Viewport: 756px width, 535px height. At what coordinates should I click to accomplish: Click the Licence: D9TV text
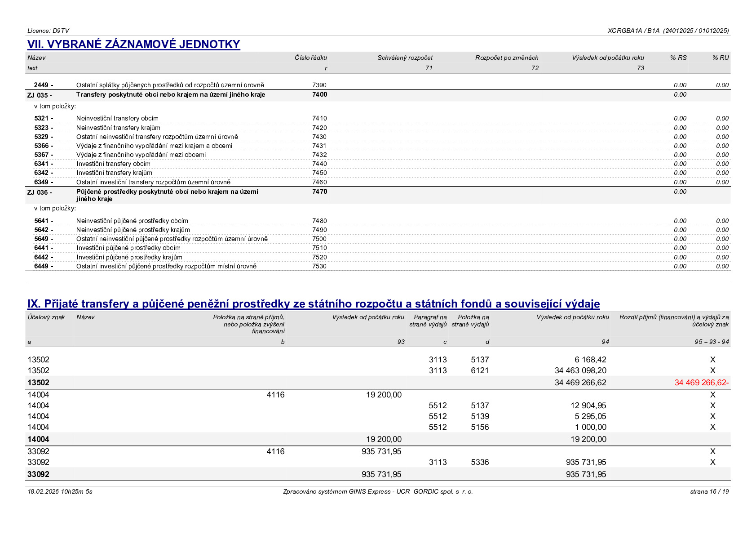point(48,31)
